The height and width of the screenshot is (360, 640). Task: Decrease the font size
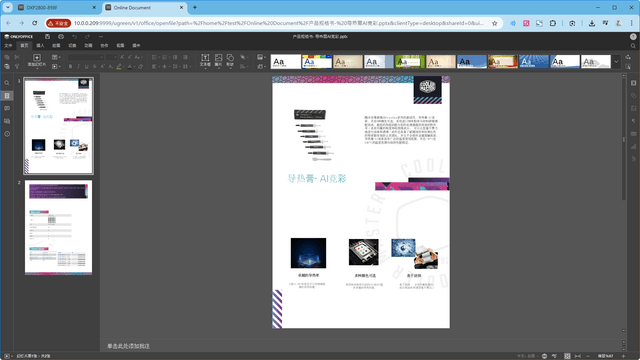point(130,57)
